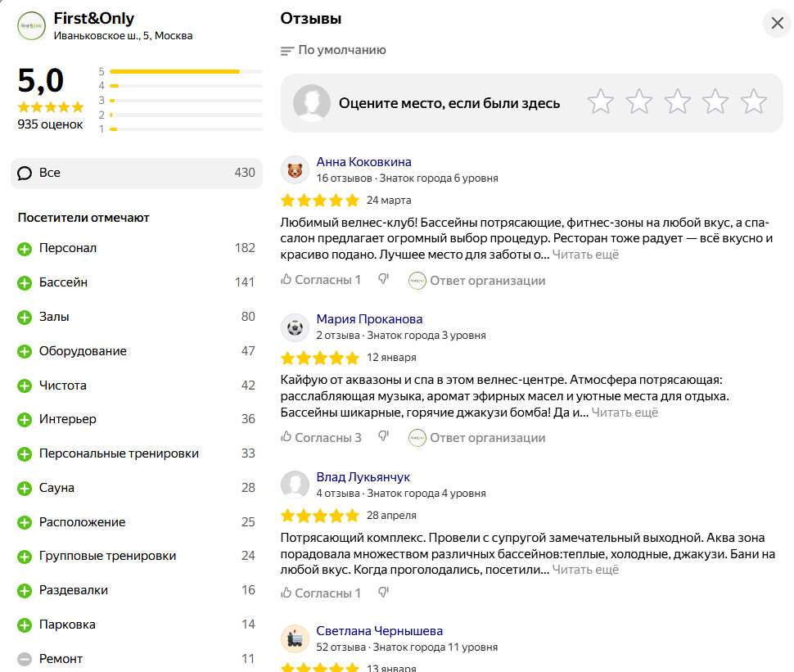The height and width of the screenshot is (672, 794).
Task: Filter reviews by Персонал
Action: pyautogui.click(x=68, y=248)
